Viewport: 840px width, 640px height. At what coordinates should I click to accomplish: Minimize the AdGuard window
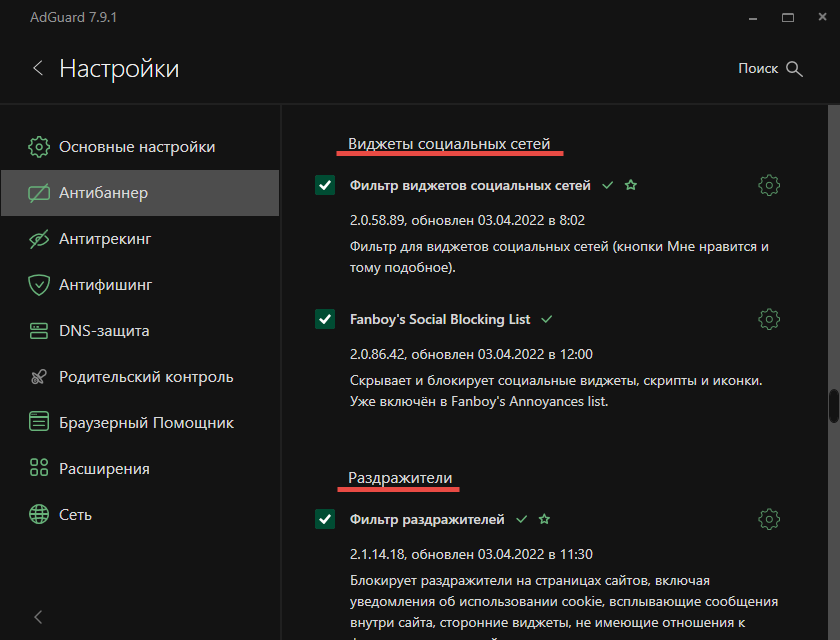753,18
